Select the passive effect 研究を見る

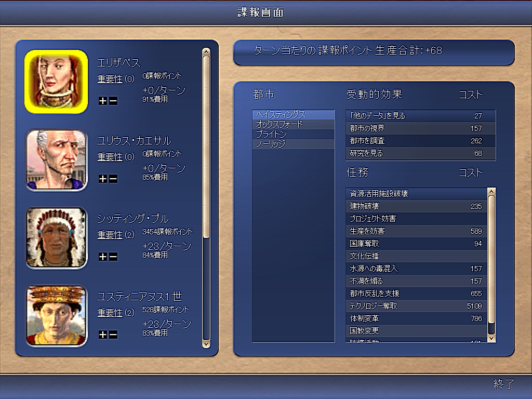[421, 153]
